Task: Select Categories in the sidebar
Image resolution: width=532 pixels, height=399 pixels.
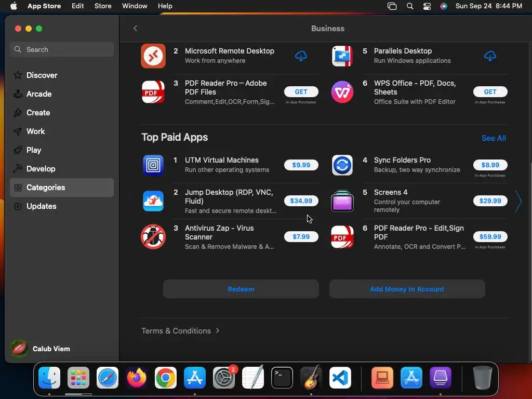Action: pyautogui.click(x=62, y=187)
